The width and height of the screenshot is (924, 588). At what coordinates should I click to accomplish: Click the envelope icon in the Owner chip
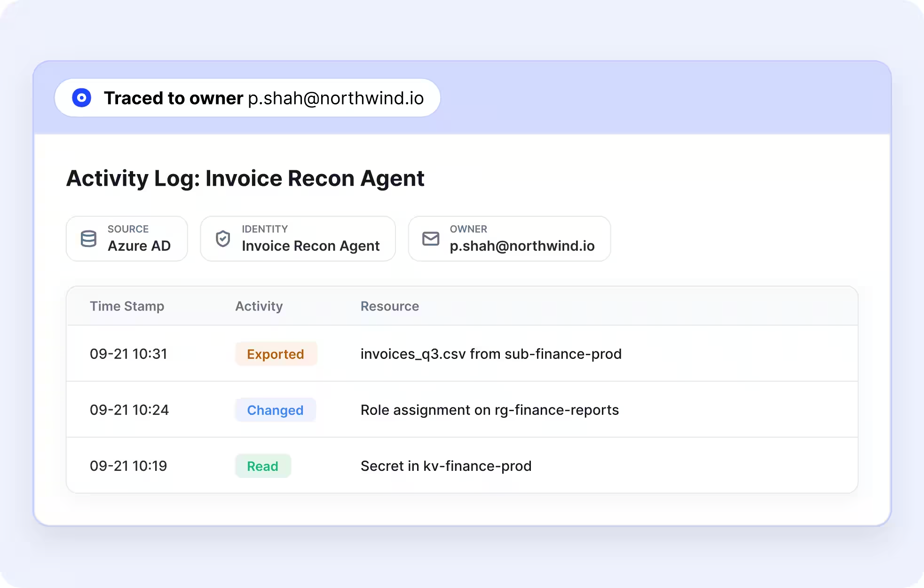[431, 239]
